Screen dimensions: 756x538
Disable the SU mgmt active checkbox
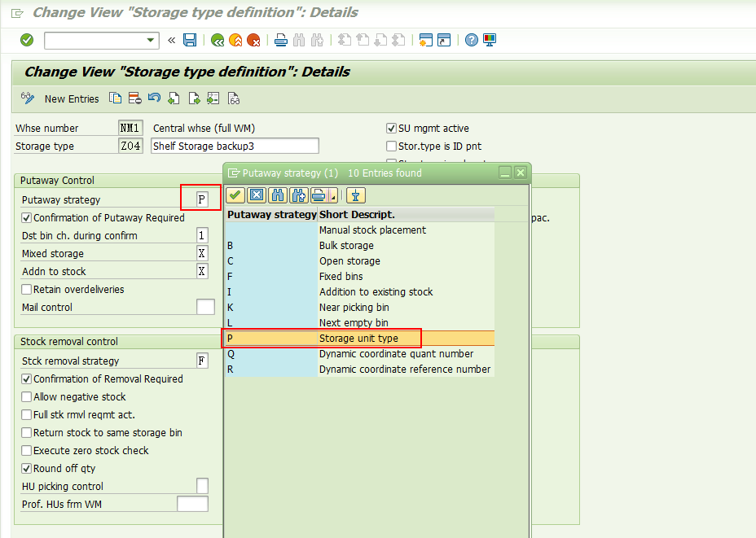point(390,128)
